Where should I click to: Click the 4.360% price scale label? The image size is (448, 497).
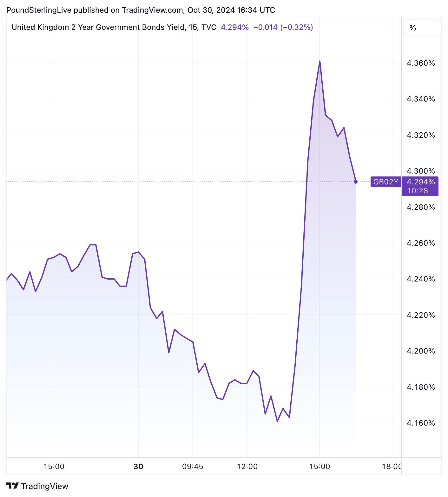pos(421,63)
